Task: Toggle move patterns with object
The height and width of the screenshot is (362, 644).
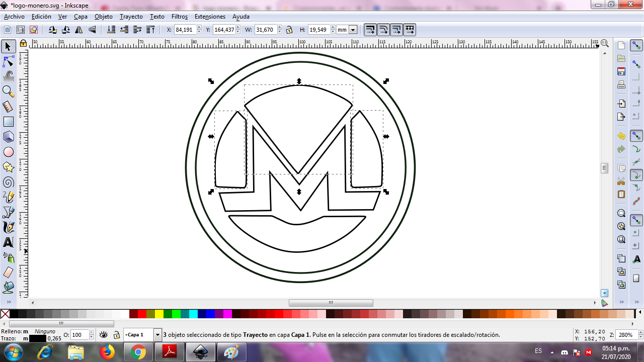Action: click(x=410, y=30)
